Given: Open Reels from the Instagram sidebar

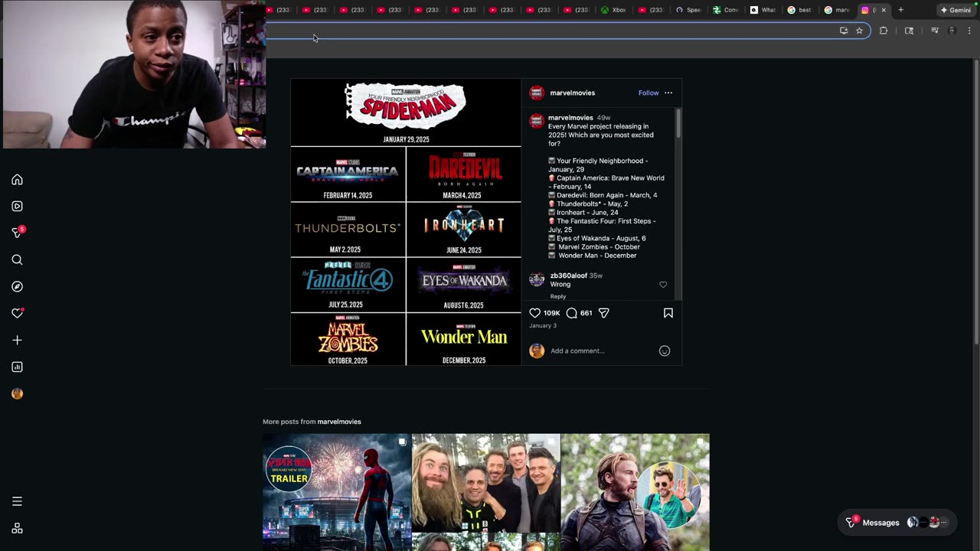Looking at the screenshot, I should (17, 206).
